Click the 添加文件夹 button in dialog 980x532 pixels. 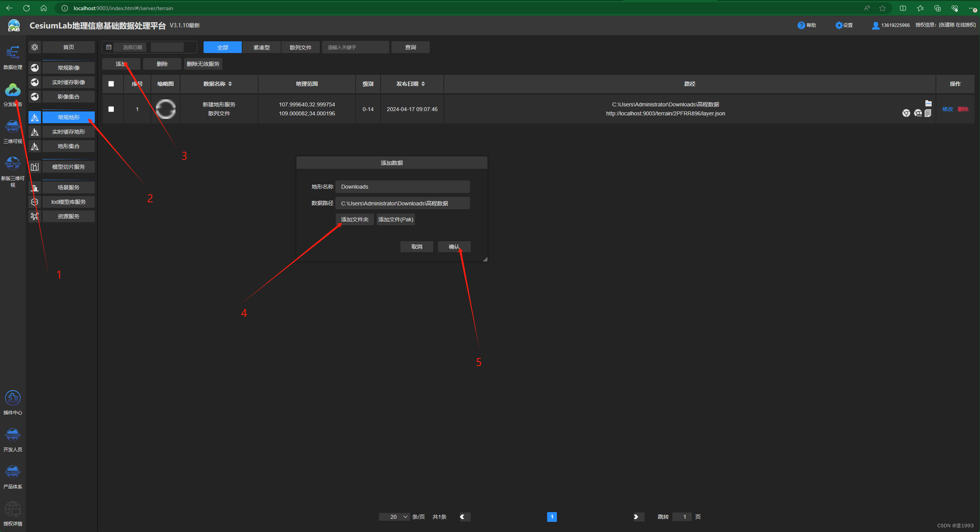[354, 219]
